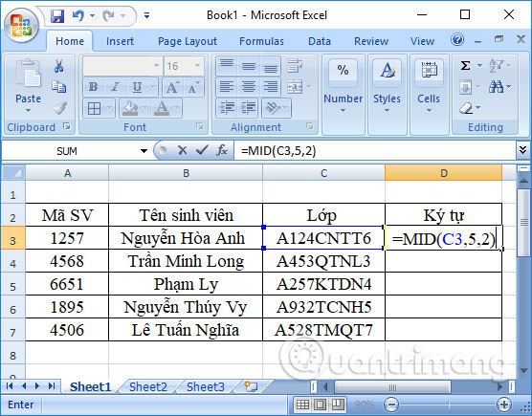The height and width of the screenshot is (416, 532).
Task: Cancel formula entry with X
Action: click(182, 150)
